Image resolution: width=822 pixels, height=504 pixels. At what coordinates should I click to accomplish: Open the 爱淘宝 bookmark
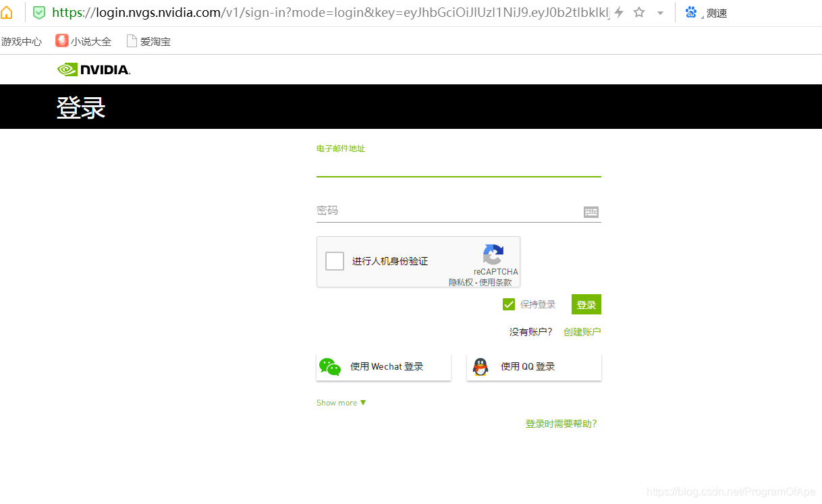pos(148,41)
